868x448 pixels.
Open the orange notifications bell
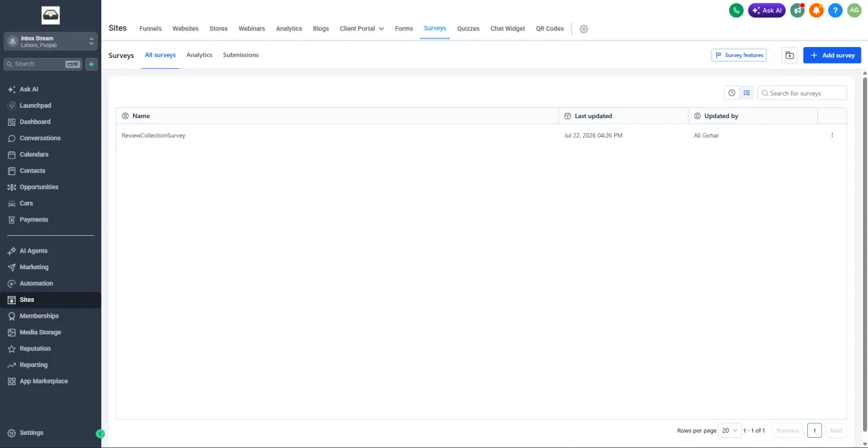[x=817, y=10]
